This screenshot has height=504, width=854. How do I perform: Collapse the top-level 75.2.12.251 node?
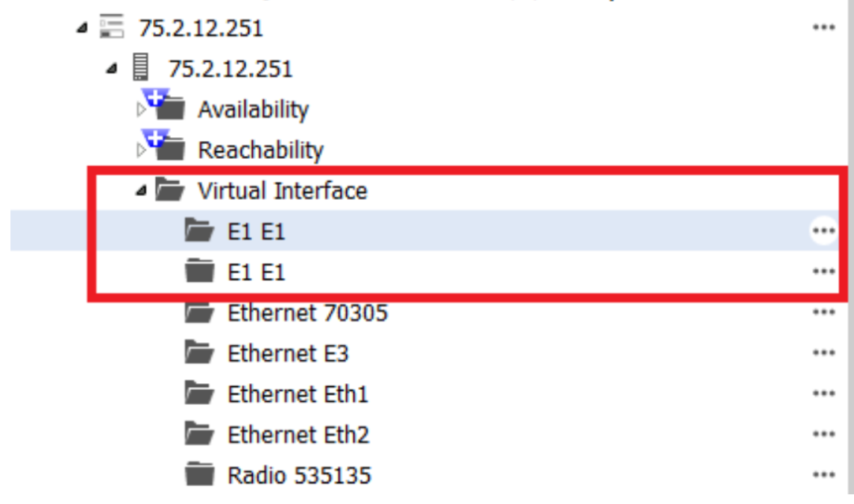click(x=81, y=30)
